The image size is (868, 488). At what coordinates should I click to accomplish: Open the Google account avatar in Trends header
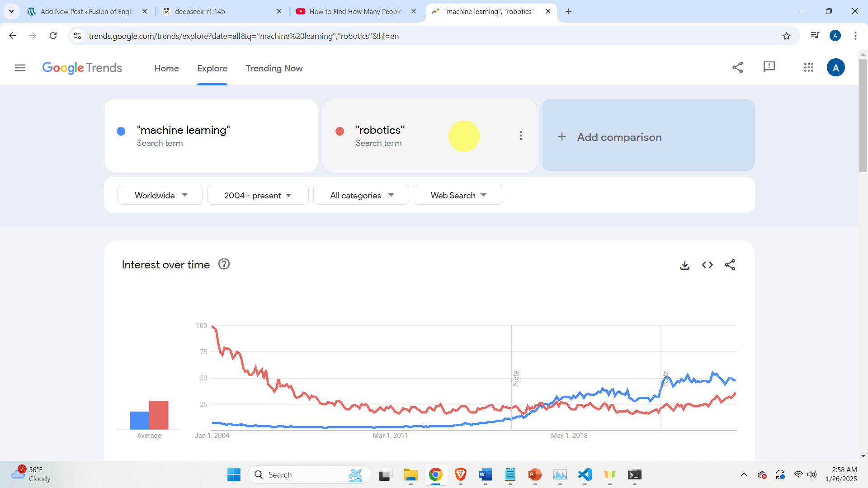coord(835,67)
